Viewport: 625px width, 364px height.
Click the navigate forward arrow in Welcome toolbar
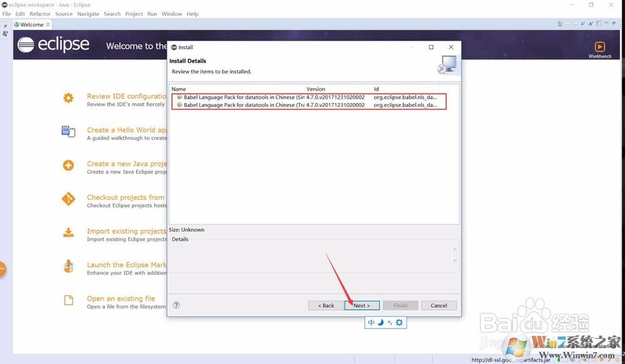(575, 24)
